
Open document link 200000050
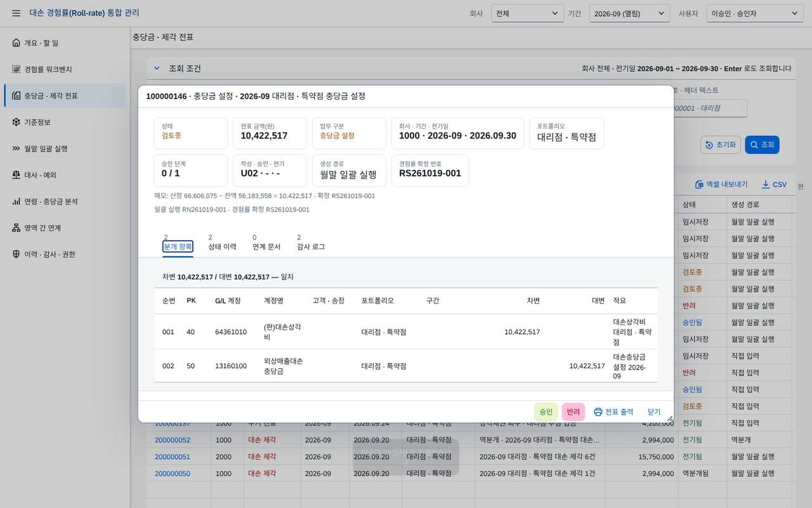[x=173, y=474]
